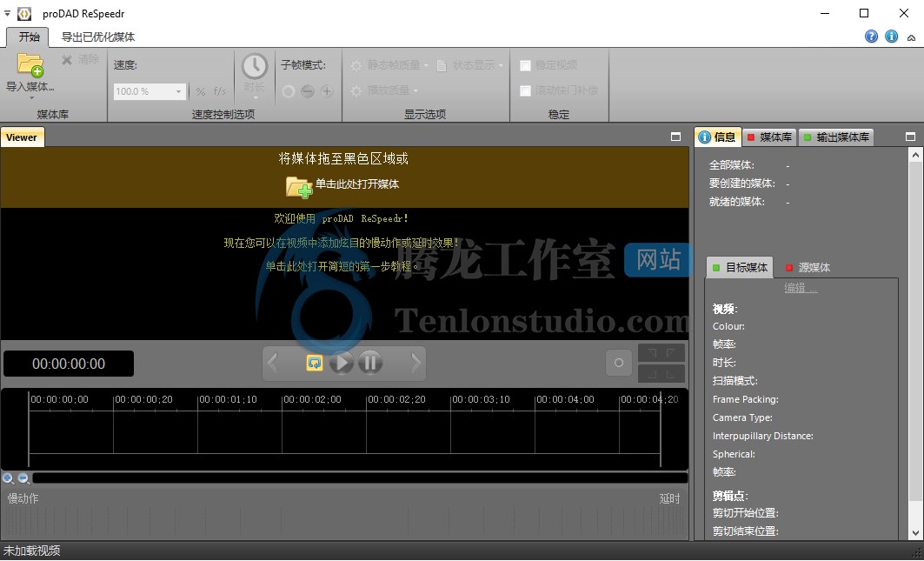Select the f/s speed unit toggle
Screen dimensions: 924x561
click(x=220, y=91)
